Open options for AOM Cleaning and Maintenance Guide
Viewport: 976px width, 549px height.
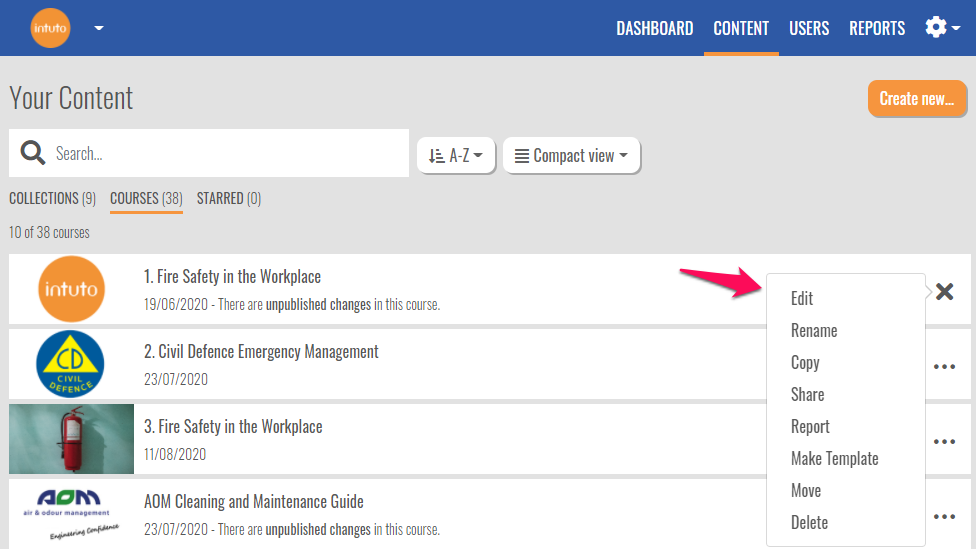point(944,516)
